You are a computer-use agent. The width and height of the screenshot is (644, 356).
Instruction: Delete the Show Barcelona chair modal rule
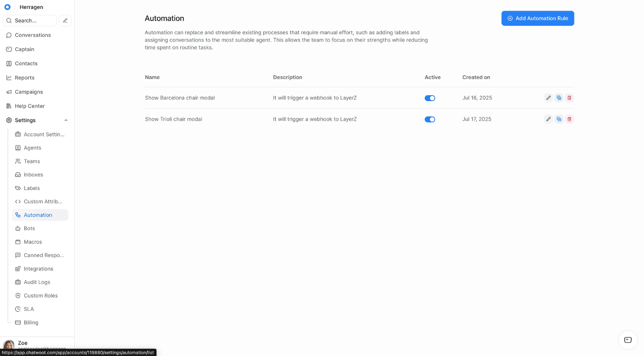(569, 97)
